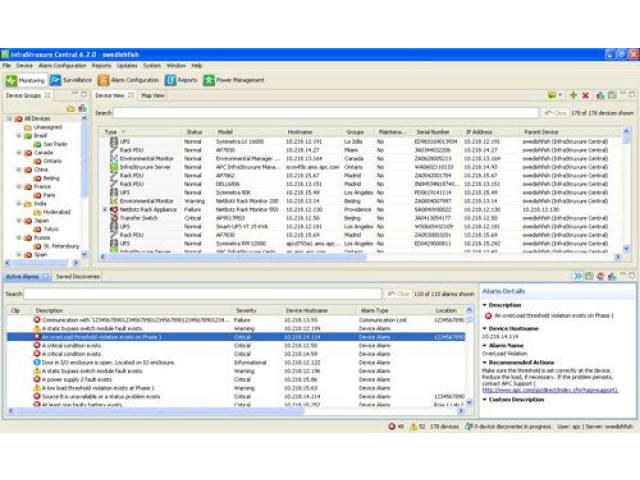Collapse the Brazil group node
The image size is (640, 480).
pyautogui.click(x=18, y=136)
